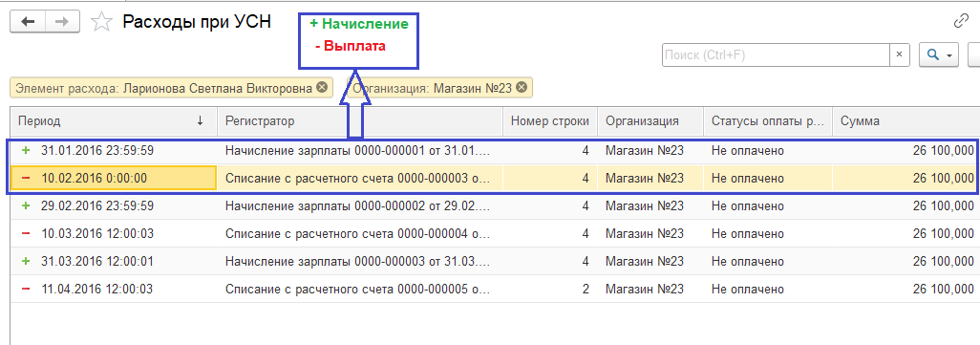Click the forward navigation arrow

(62, 22)
